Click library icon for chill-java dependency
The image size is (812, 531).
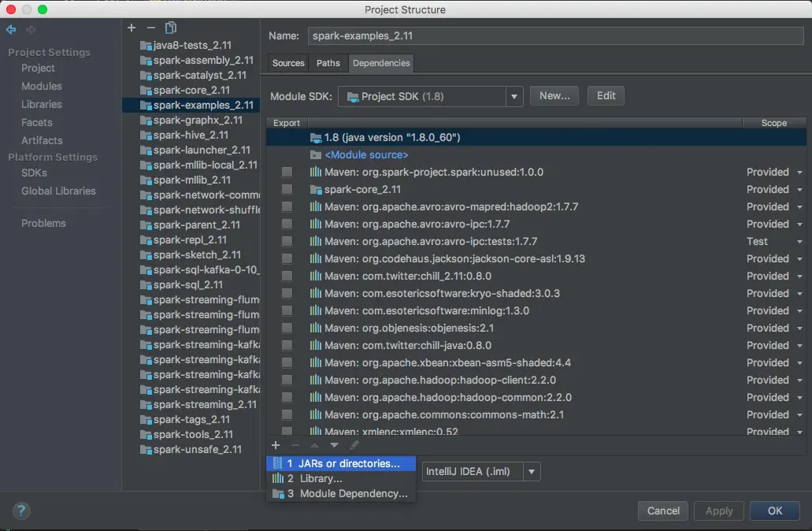pos(315,345)
